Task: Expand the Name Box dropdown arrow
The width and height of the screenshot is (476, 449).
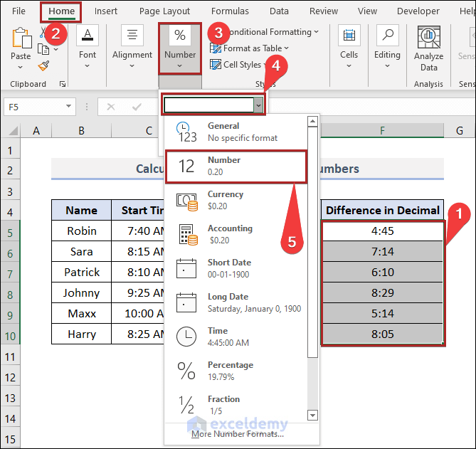Action: pyautogui.click(x=69, y=107)
